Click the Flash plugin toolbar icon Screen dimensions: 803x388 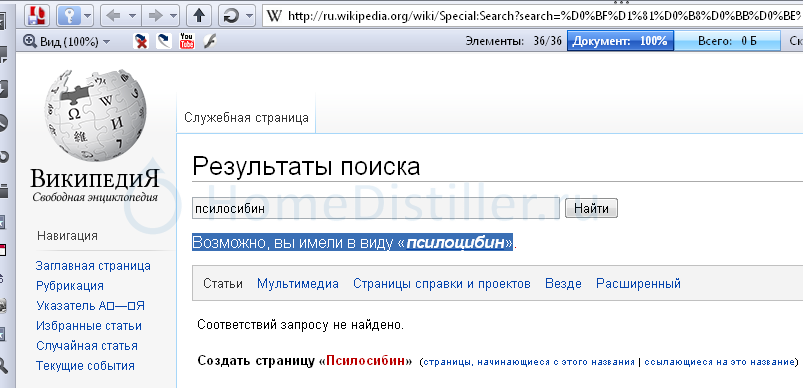[x=209, y=41]
